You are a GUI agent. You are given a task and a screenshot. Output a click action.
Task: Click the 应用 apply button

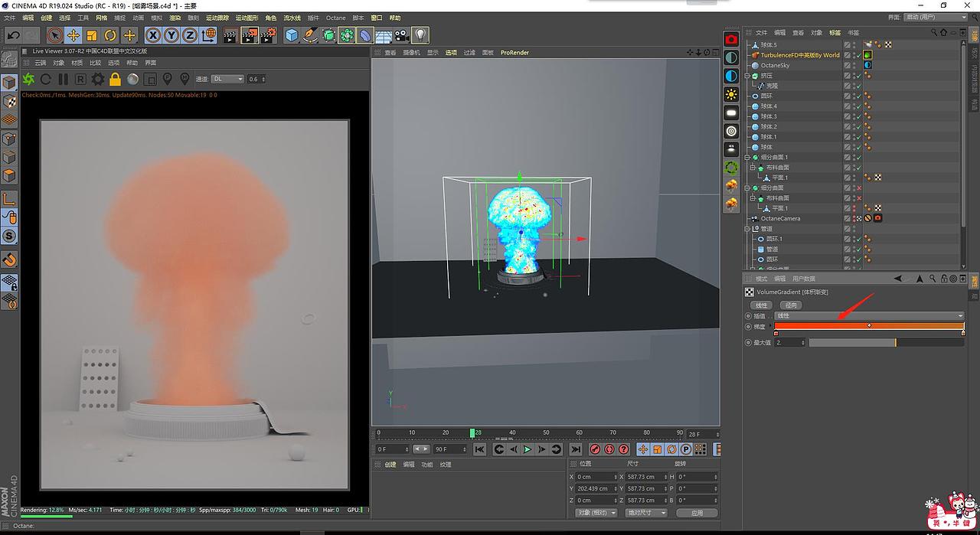tap(696, 512)
